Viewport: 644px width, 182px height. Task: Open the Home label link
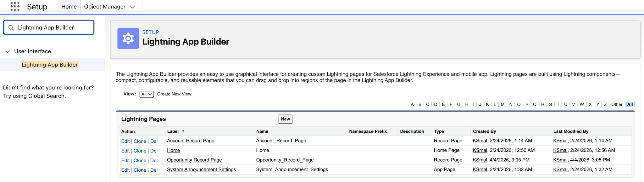(x=173, y=150)
